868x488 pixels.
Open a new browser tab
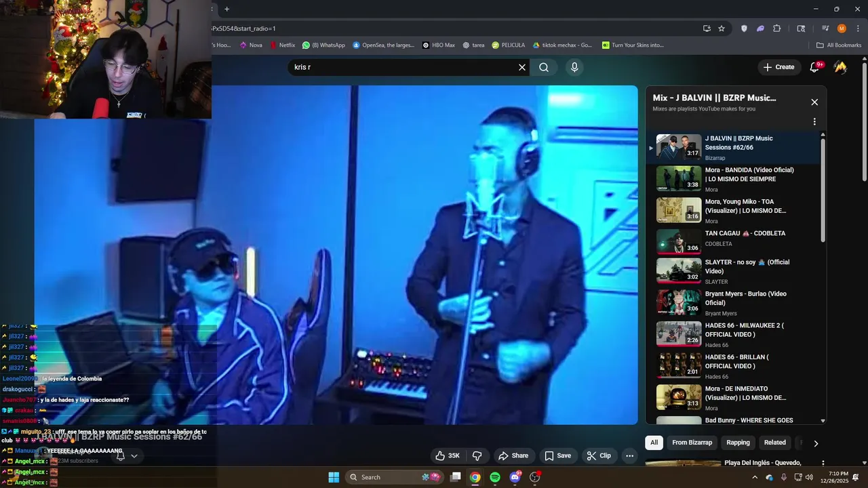pyautogui.click(x=227, y=9)
